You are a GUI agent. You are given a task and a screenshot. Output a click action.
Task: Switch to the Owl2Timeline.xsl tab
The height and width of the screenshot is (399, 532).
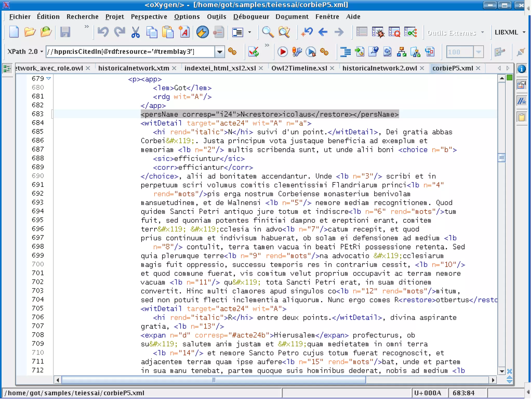(299, 68)
